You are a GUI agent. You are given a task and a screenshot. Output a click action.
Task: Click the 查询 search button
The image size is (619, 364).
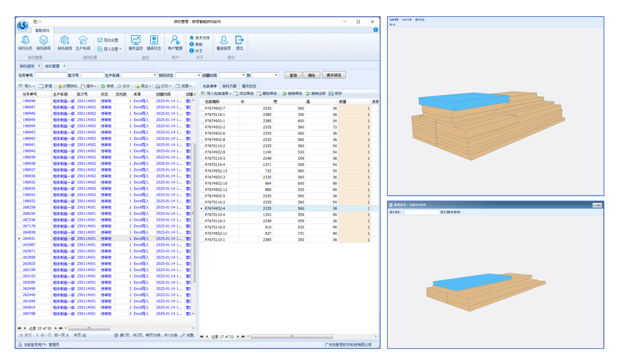293,75
